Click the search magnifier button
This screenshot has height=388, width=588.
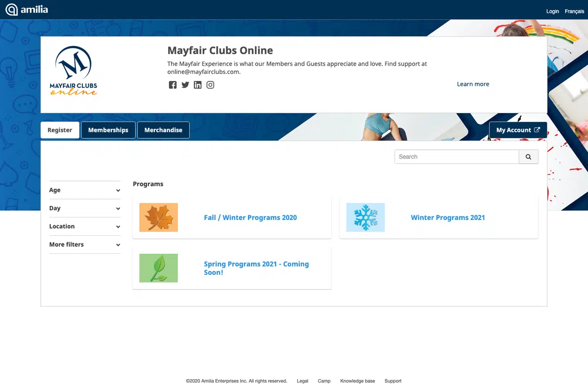pyautogui.click(x=528, y=157)
